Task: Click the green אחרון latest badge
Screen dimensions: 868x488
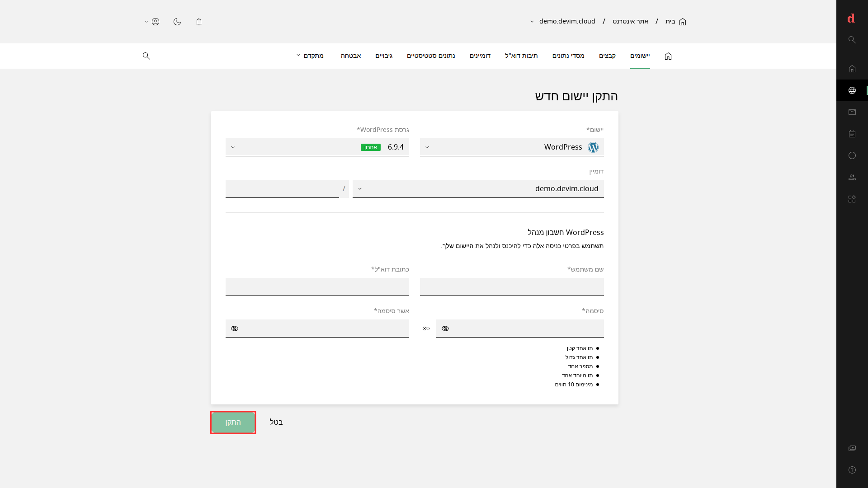Action: [x=371, y=147]
